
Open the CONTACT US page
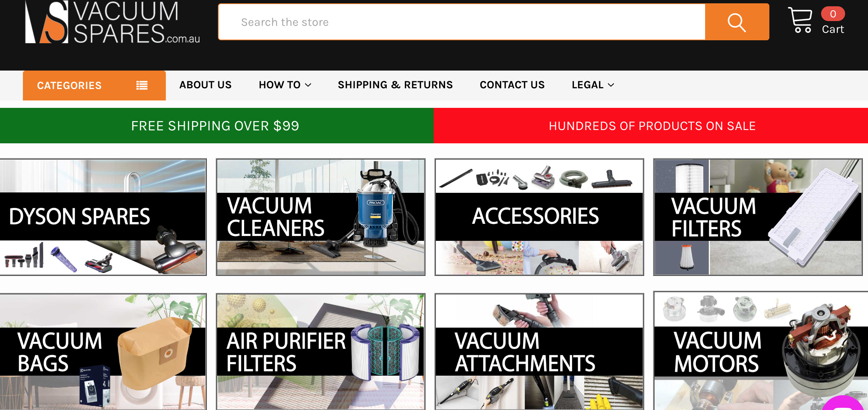click(x=512, y=85)
